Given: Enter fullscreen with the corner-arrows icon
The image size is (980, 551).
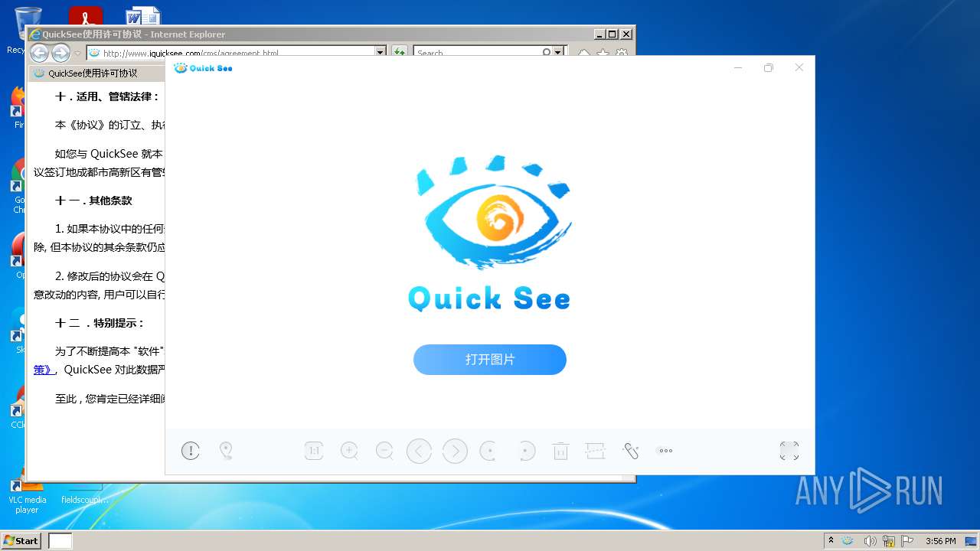Looking at the screenshot, I should [x=789, y=452].
